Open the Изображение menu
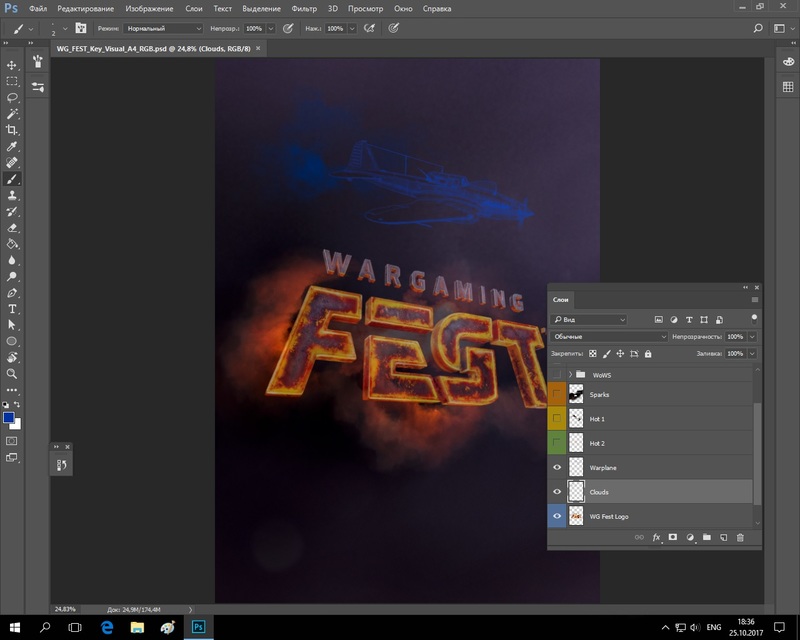The image size is (800, 640). (x=149, y=9)
